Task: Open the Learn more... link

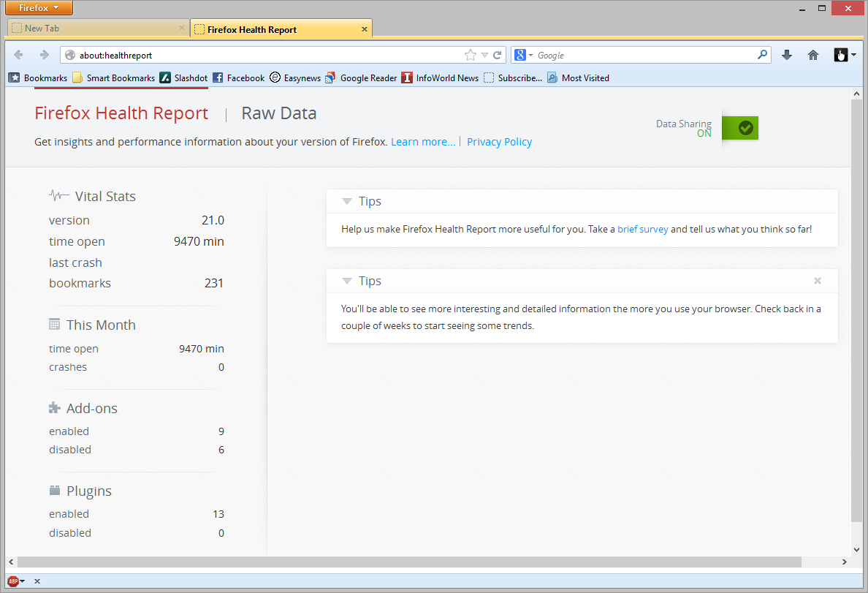Action: [423, 142]
